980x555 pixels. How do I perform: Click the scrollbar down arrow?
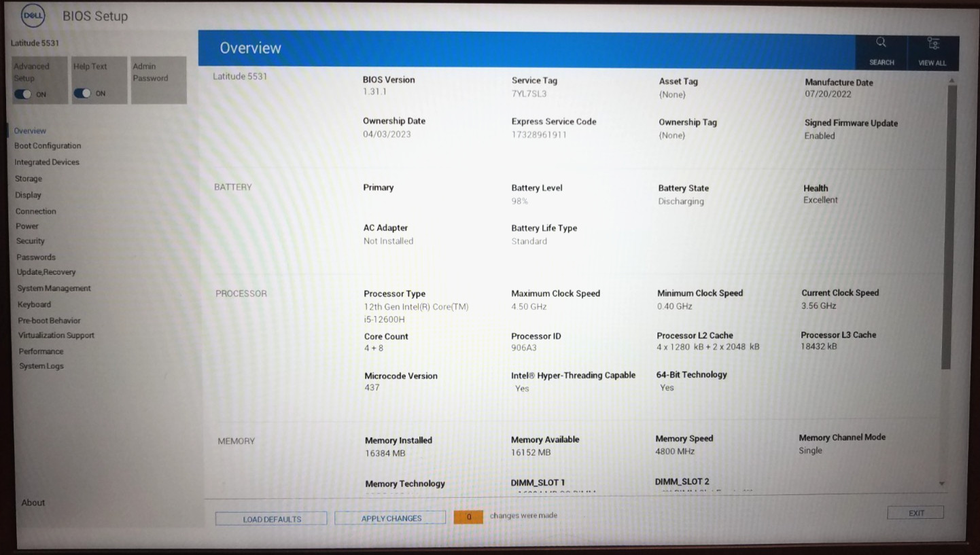pyautogui.click(x=942, y=483)
